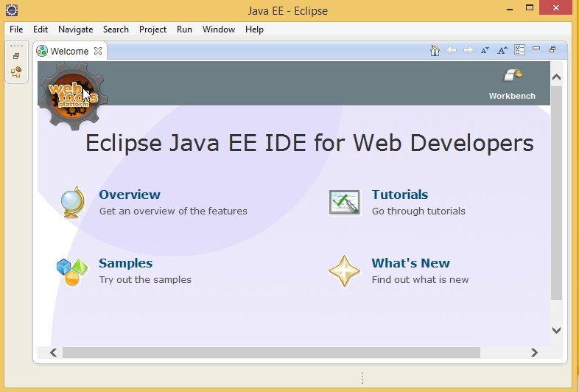Click the Tutorials checklist icon
Viewport: 579px width, 392px height.
[344, 203]
